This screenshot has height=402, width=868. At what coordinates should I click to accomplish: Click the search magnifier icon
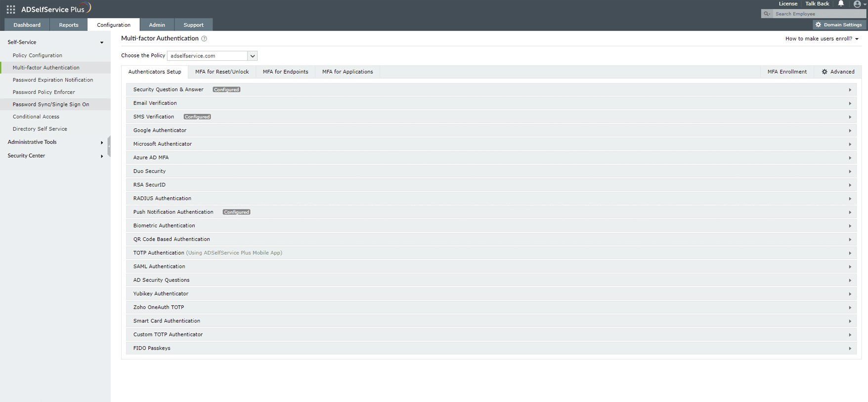click(767, 14)
